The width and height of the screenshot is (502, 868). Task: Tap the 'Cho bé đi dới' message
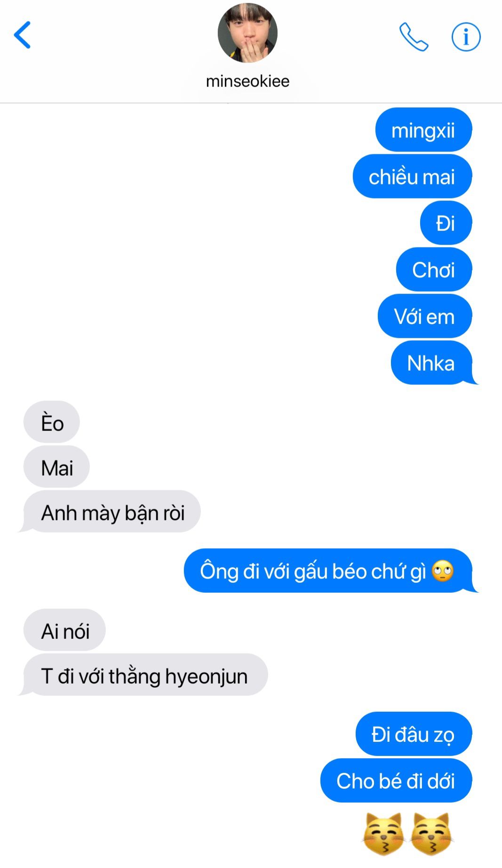[396, 780]
